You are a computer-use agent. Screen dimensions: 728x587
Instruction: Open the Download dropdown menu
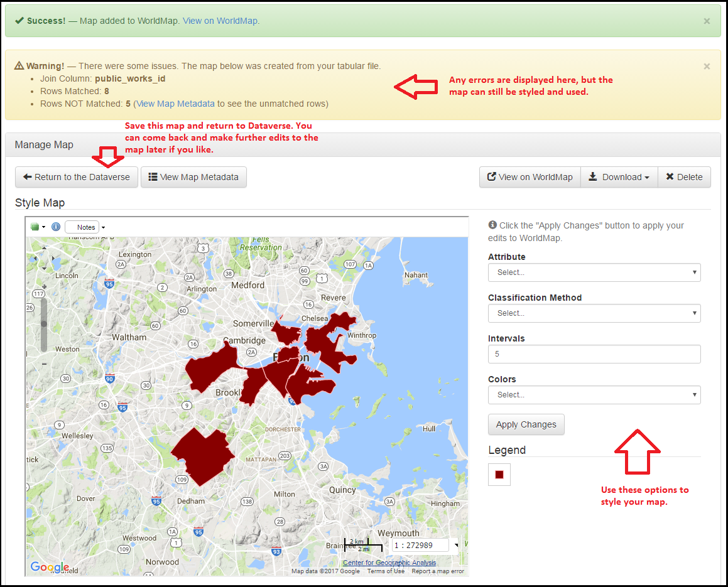(x=619, y=177)
